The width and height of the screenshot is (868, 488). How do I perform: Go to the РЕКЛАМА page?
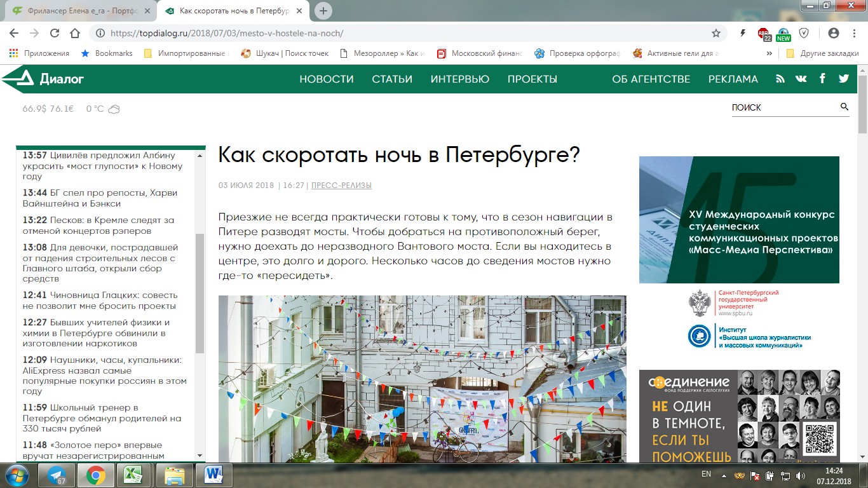[x=733, y=79]
